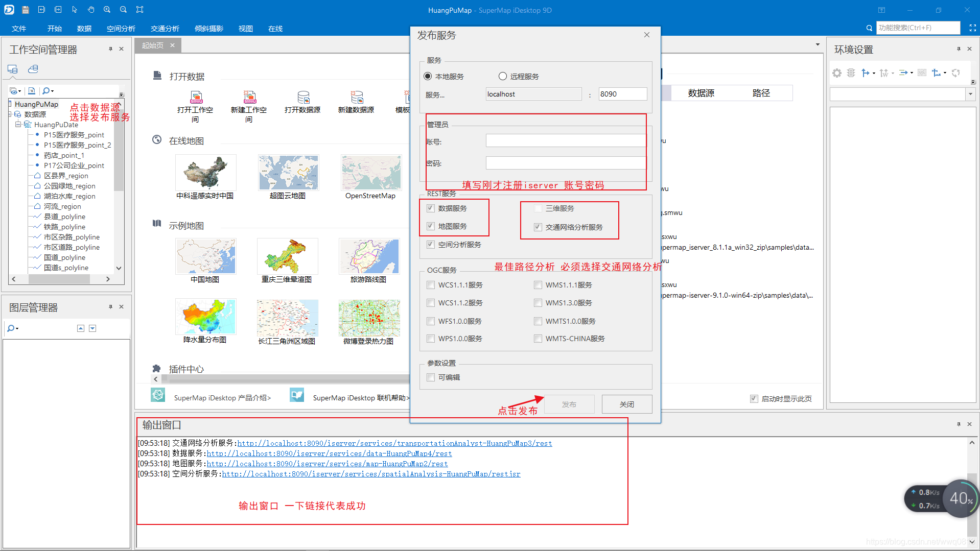Click the zoom out magnifier tool
980x551 pixels.
tap(124, 10)
